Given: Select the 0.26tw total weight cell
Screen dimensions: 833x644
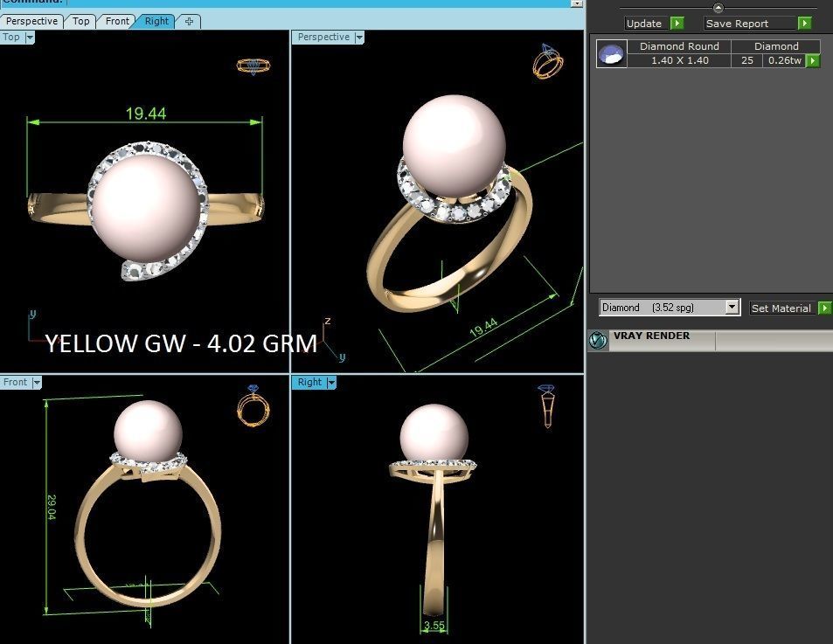Looking at the screenshot, I should point(785,60).
